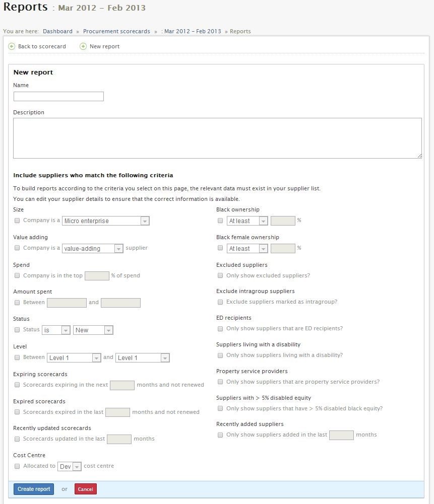
Task: Open the Black female ownership At least dropdown
Action: [x=247, y=248]
